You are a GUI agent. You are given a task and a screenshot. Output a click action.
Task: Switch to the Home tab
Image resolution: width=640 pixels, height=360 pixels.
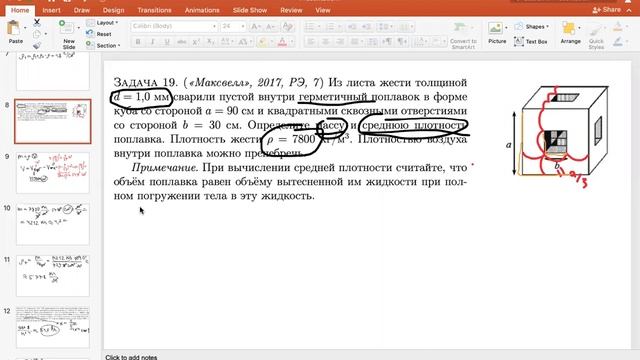pos(20,10)
